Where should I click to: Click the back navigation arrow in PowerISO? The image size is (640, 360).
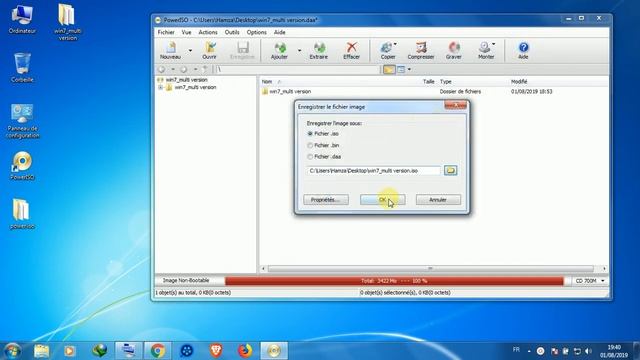tap(162, 69)
